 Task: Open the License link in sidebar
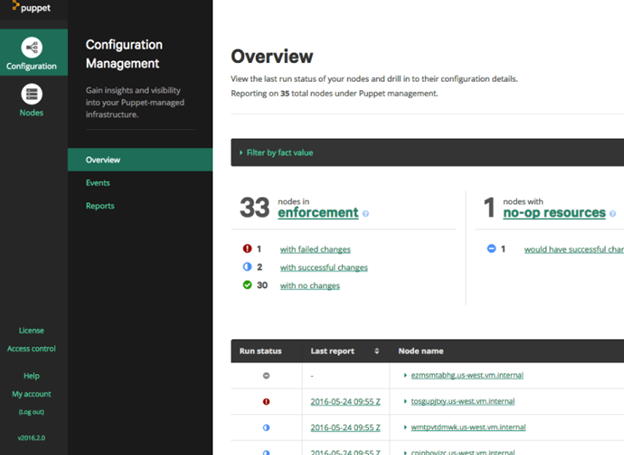pos(31,330)
